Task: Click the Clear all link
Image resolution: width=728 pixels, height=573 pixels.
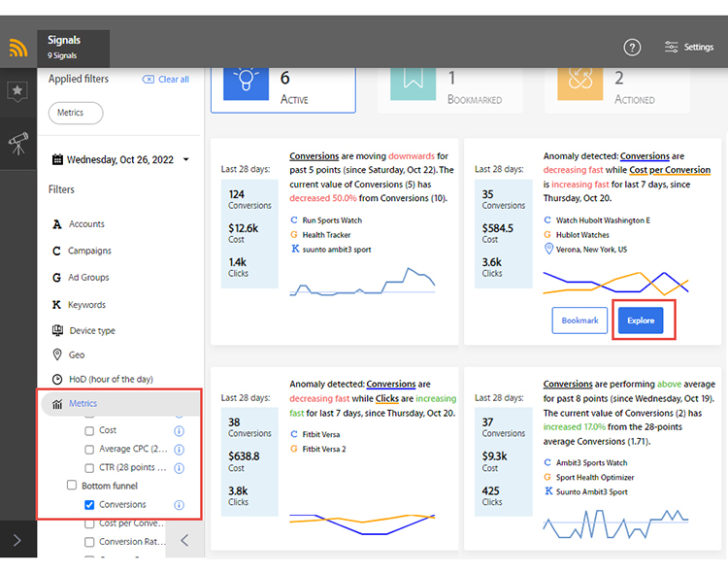Action: (174, 79)
